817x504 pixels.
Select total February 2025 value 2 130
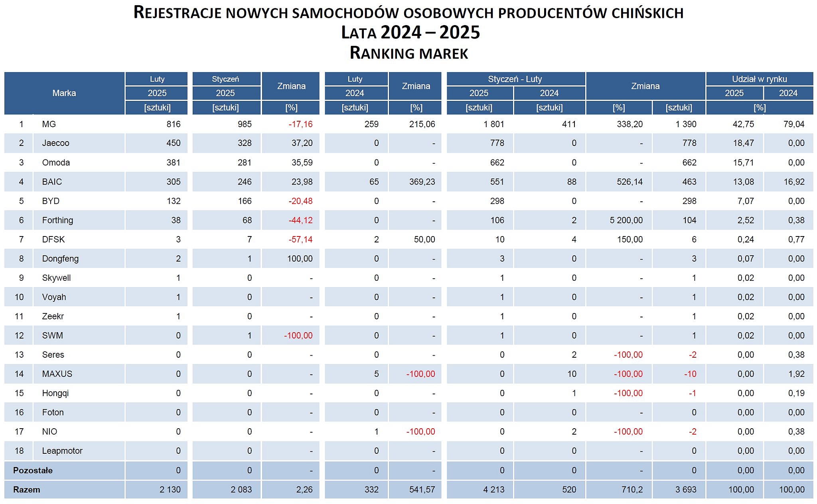click(x=170, y=489)
